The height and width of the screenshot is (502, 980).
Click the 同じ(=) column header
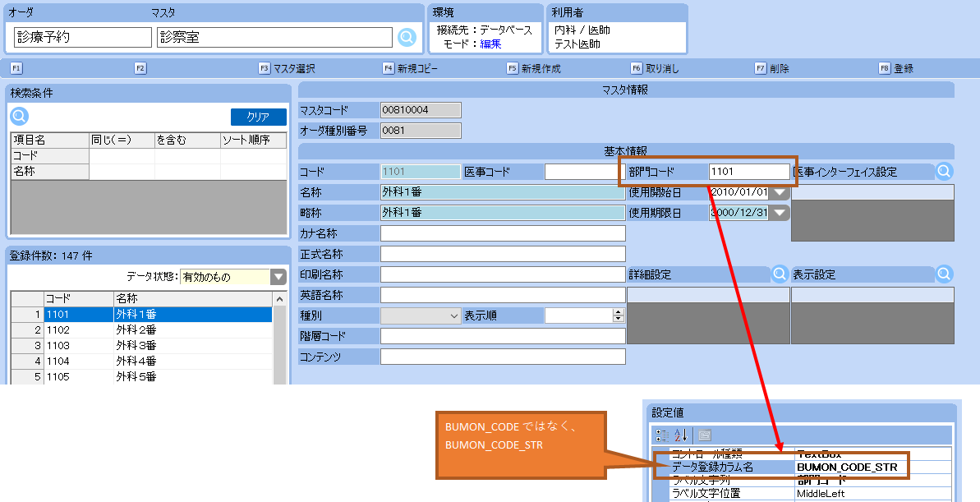click(122, 140)
